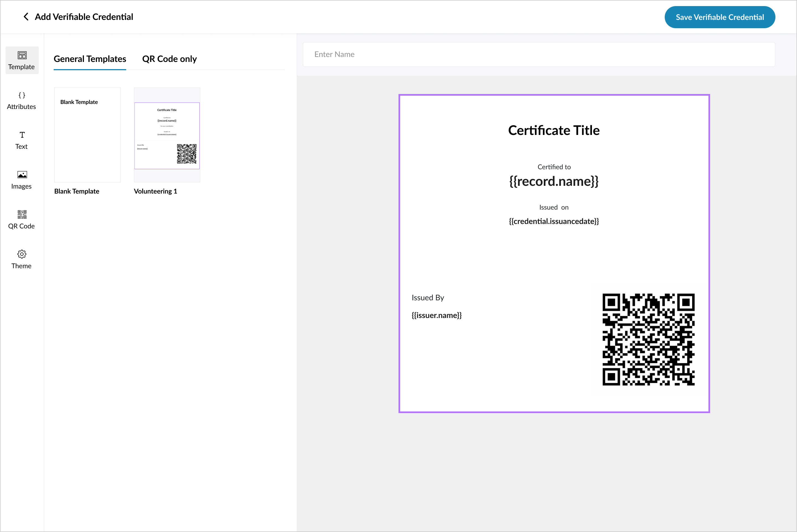Viewport: 797px width, 532px height.
Task: Switch to General Templates tab
Action: pyautogui.click(x=90, y=59)
